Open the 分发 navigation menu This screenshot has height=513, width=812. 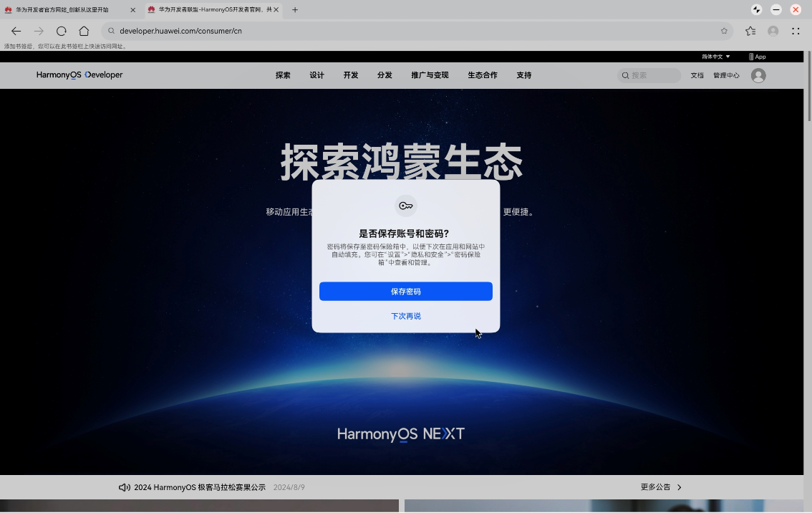click(x=385, y=75)
